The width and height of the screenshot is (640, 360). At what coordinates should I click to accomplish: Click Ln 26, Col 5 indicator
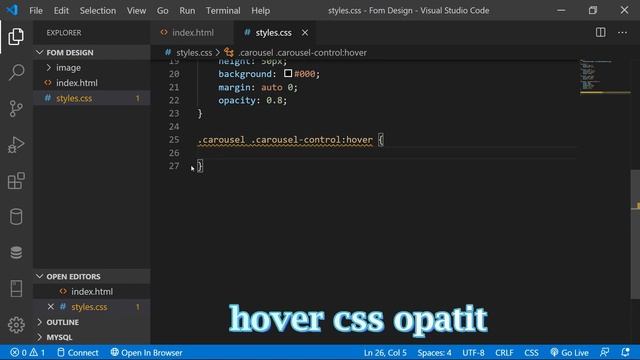tap(385, 353)
